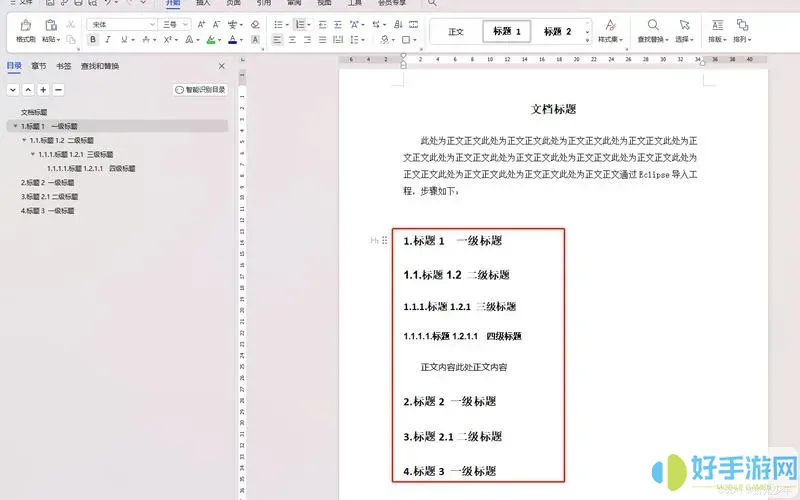Screen dimensions: 800x500
Task: Click the down chevron button in outline pane
Action: (x=13, y=90)
